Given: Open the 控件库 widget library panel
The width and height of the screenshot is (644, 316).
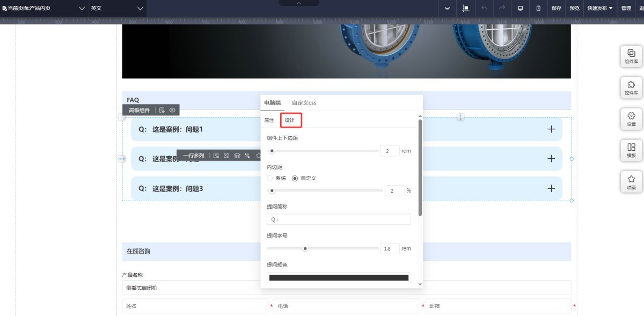Looking at the screenshot, I should (632, 87).
